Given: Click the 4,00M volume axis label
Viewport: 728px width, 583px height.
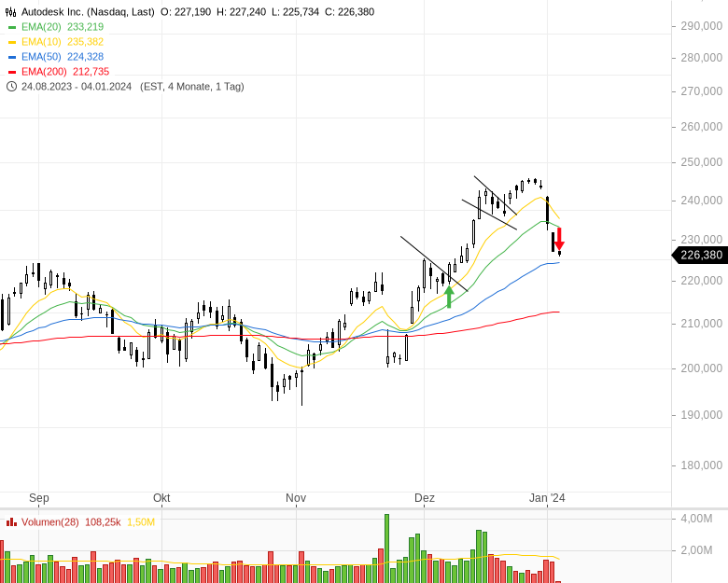Looking at the screenshot, I should [x=696, y=519].
